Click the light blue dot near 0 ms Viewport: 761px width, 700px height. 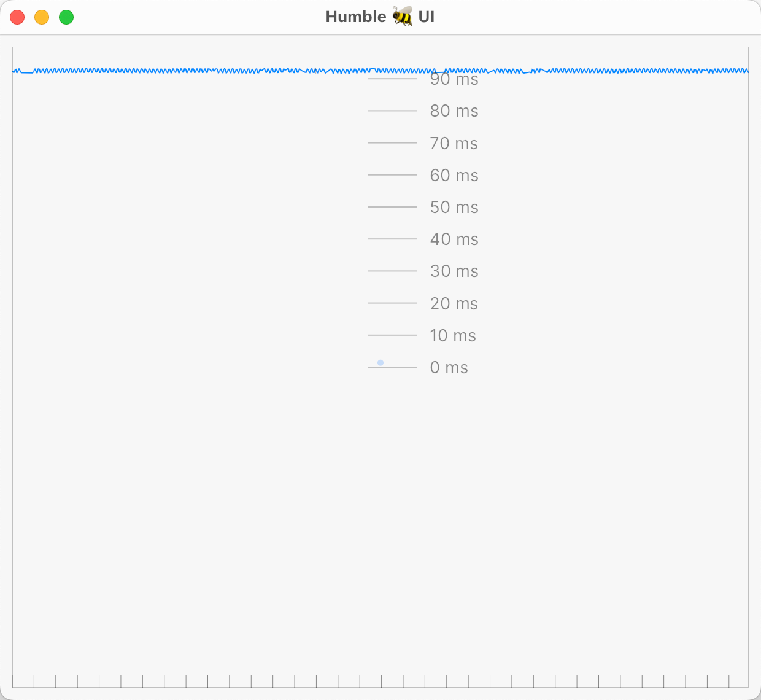coord(381,363)
